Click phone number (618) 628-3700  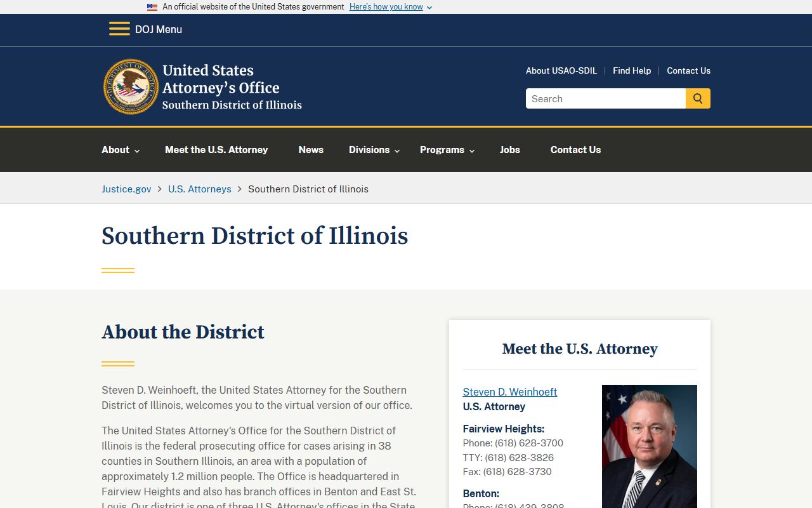pyautogui.click(x=529, y=443)
